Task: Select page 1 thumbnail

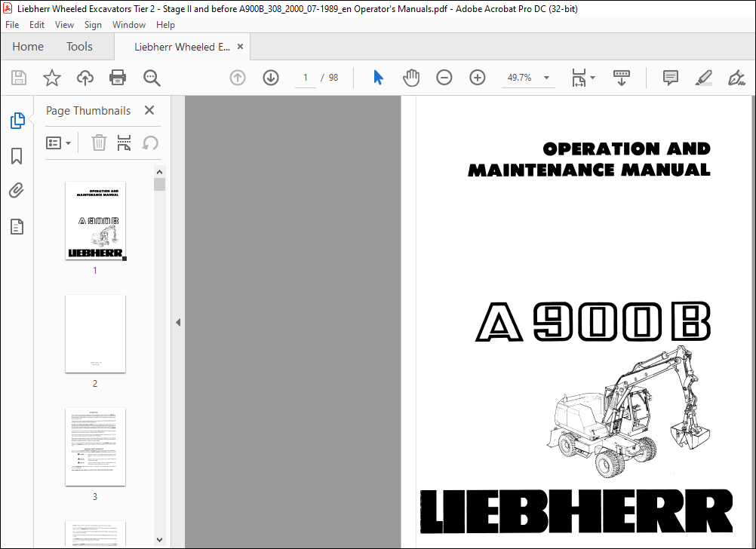Action: pyautogui.click(x=96, y=221)
